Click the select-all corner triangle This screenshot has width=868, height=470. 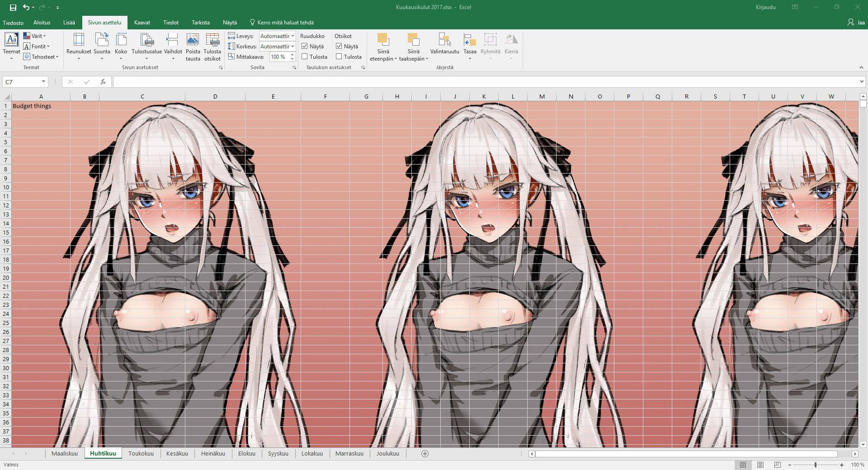point(6,97)
